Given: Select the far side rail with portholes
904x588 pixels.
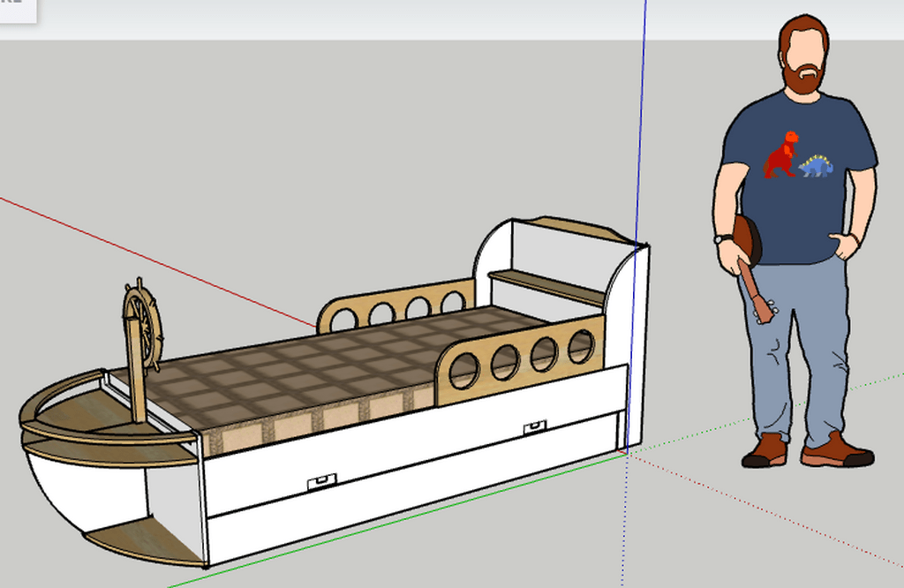Looking at the screenshot, I should [x=396, y=305].
